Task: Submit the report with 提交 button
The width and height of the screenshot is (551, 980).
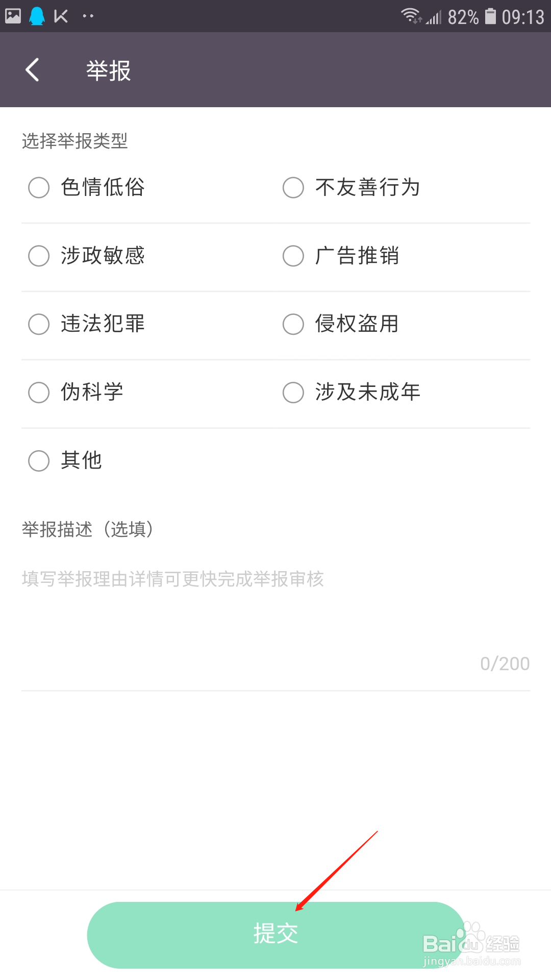Action: pyautogui.click(x=275, y=935)
